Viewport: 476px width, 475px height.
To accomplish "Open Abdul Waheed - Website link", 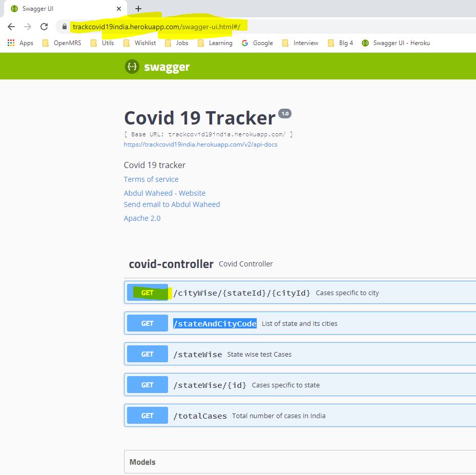I will (164, 193).
